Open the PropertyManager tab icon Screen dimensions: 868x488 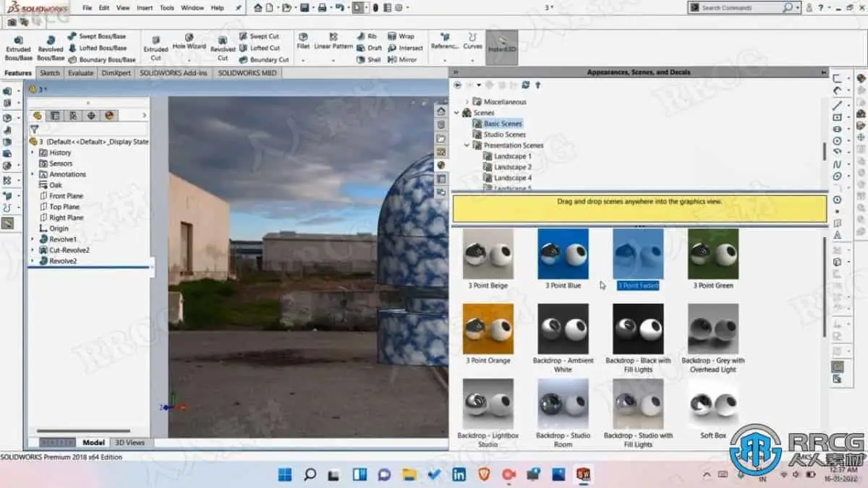coord(55,115)
